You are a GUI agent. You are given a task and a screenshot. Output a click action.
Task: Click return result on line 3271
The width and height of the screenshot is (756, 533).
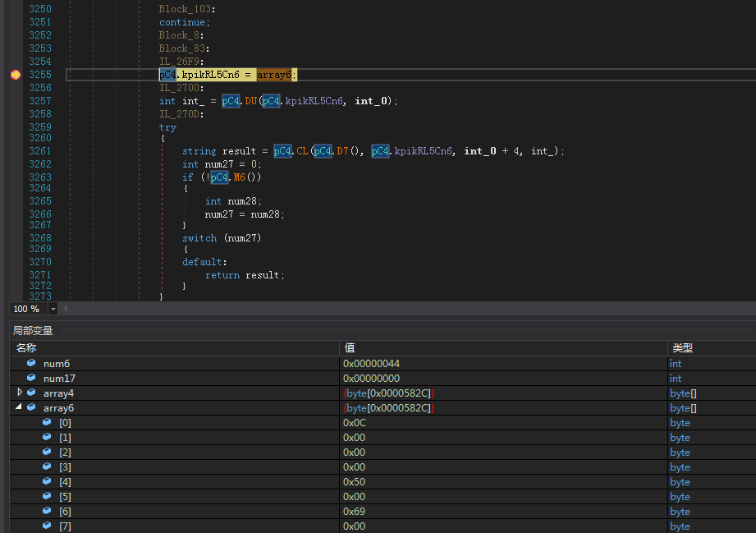coord(245,275)
